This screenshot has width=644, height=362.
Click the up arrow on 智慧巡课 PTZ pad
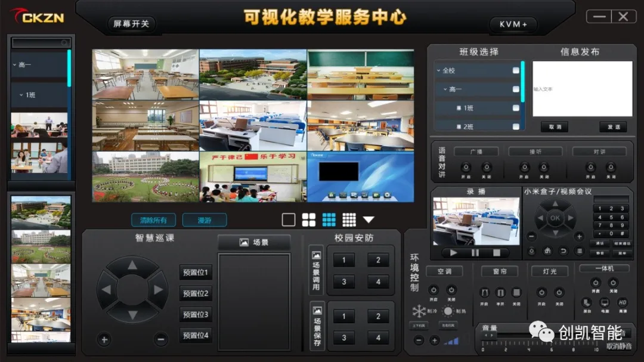(132, 265)
